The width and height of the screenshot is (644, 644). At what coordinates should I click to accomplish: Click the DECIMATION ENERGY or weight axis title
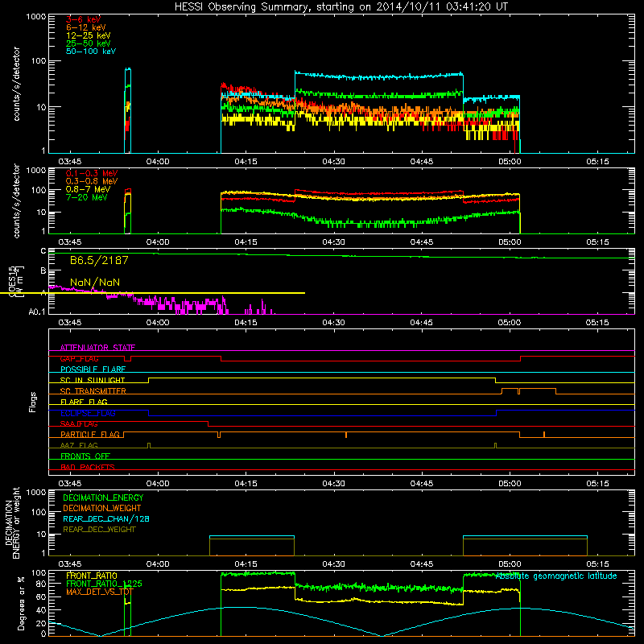[12, 523]
